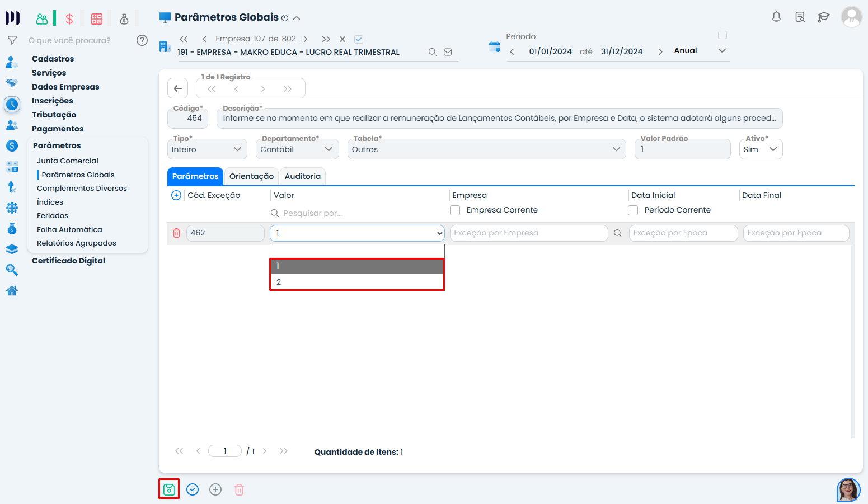This screenshot has width=868, height=504.
Task: Open the Departamento Contábil dropdown
Action: tap(297, 149)
